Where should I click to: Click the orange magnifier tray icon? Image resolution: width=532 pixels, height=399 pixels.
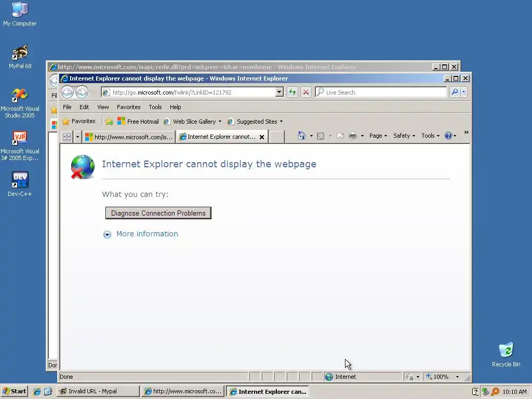point(495,392)
